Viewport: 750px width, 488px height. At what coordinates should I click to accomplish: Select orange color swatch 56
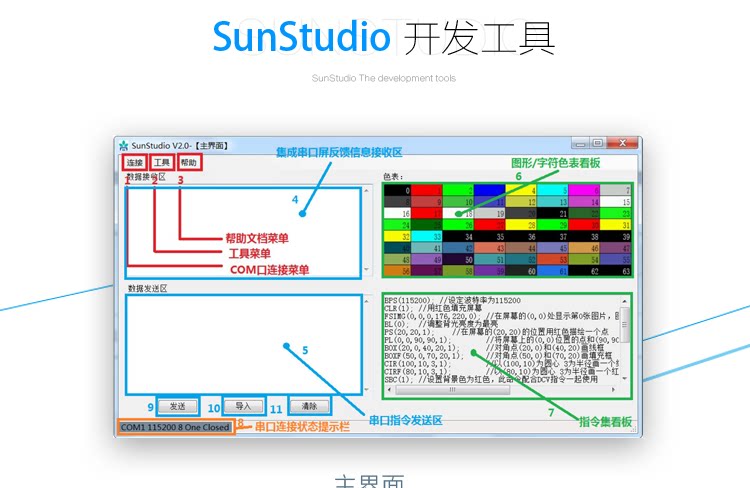click(x=397, y=271)
